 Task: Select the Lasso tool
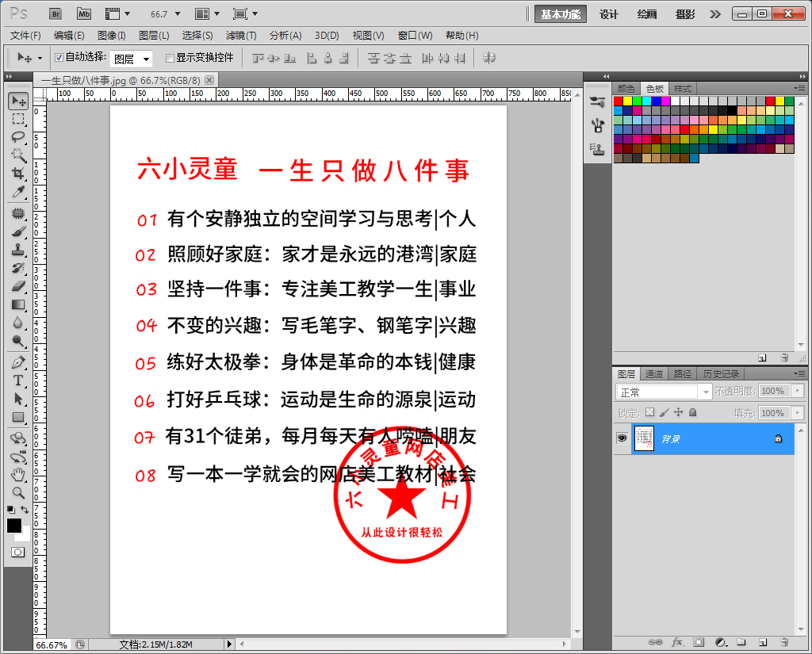point(18,137)
